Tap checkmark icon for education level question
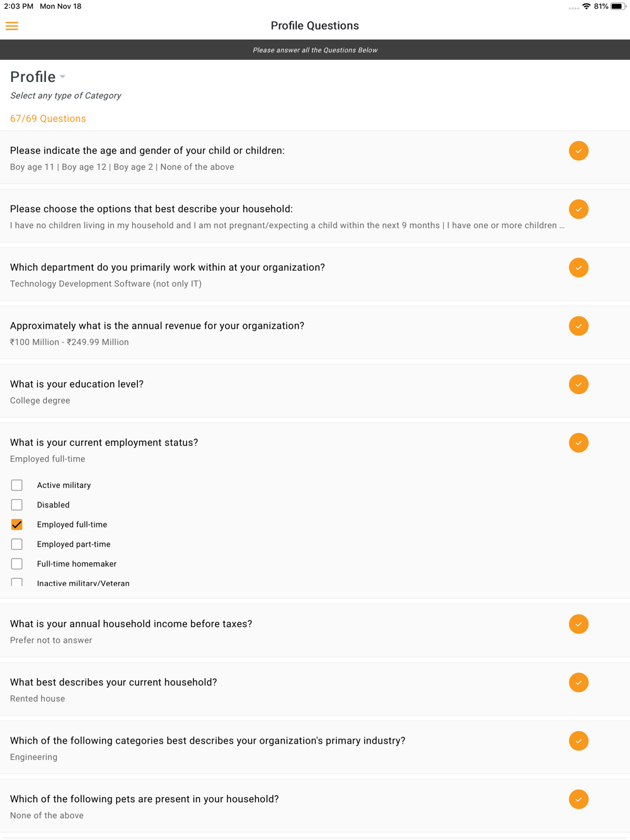The height and width of the screenshot is (840, 630). coord(578,384)
